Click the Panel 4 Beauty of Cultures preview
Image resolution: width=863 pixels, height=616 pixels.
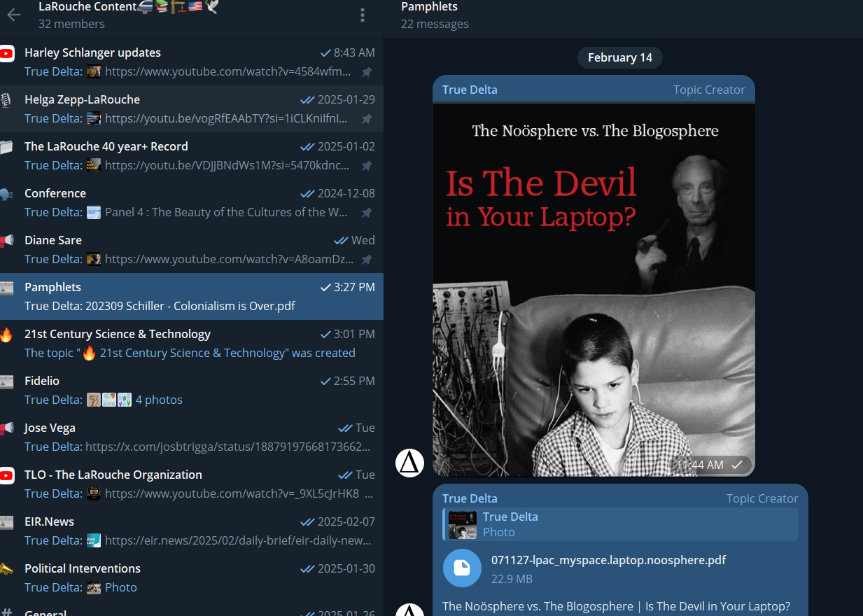[226, 212]
